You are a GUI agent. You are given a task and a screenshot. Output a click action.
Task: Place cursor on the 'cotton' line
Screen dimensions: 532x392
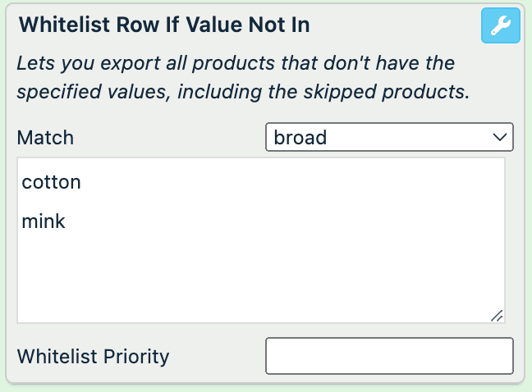[52, 182]
